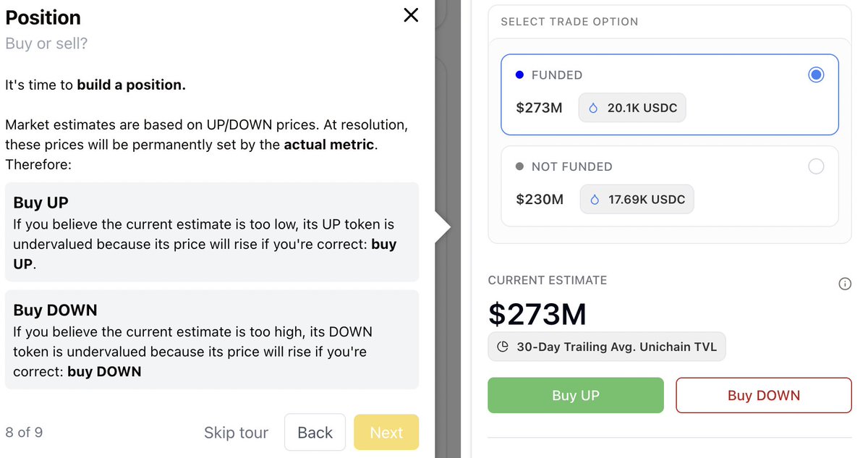
Task: Click the $230M not funded market price
Action: pos(540,199)
